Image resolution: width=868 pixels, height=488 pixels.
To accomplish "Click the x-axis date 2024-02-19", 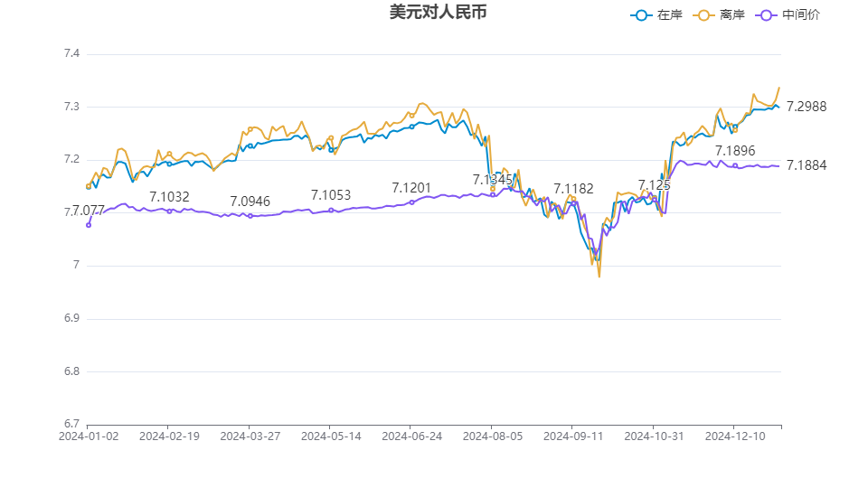I will (169, 436).
